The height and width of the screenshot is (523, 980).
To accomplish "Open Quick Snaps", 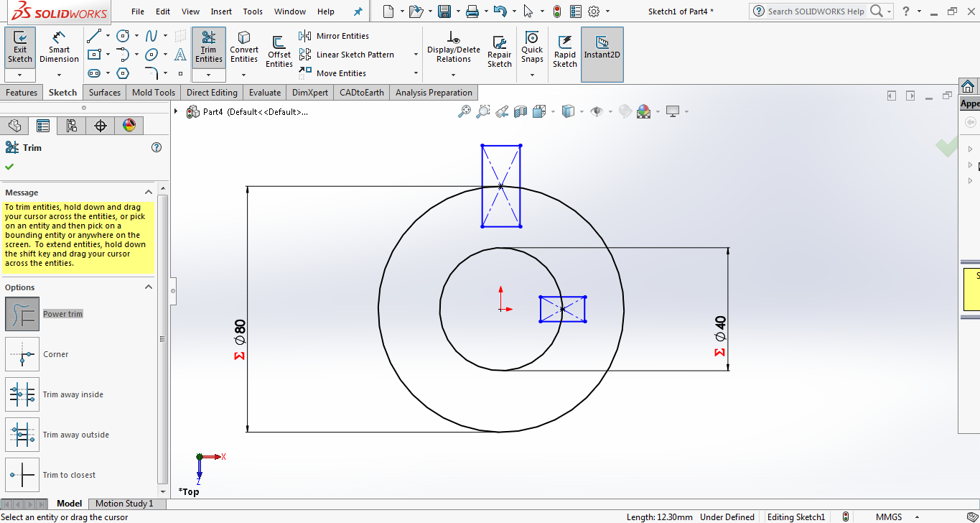I will tap(532, 47).
